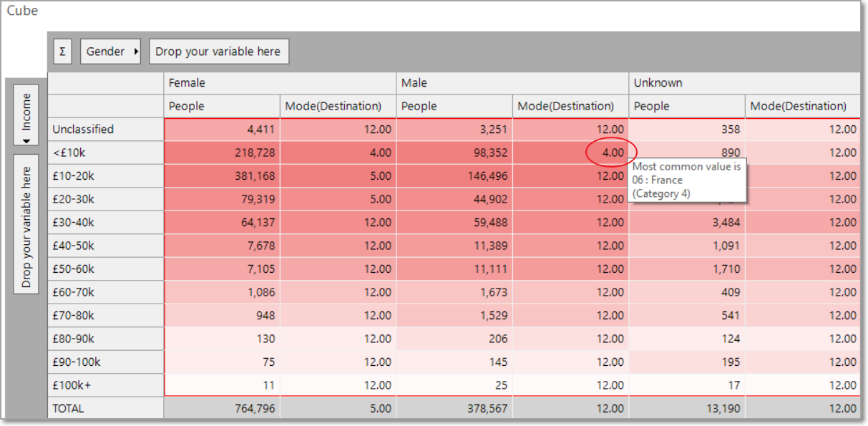Click the Gender dimension button label

pyautogui.click(x=105, y=52)
